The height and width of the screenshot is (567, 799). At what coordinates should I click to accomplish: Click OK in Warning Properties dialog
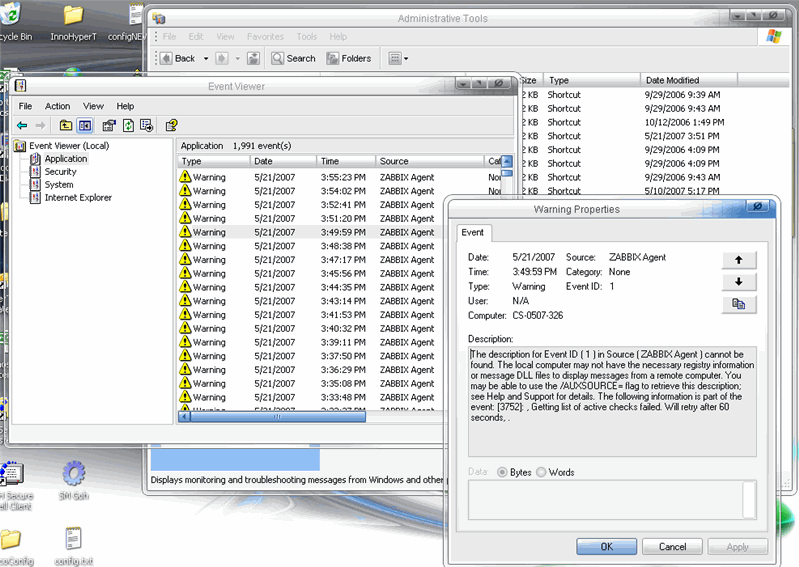coord(606,547)
